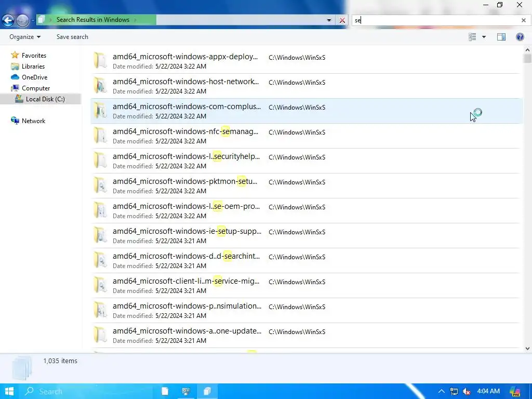This screenshot has height=399, width=532.
Task: Clear the search box text
Action: pos(524,20)
